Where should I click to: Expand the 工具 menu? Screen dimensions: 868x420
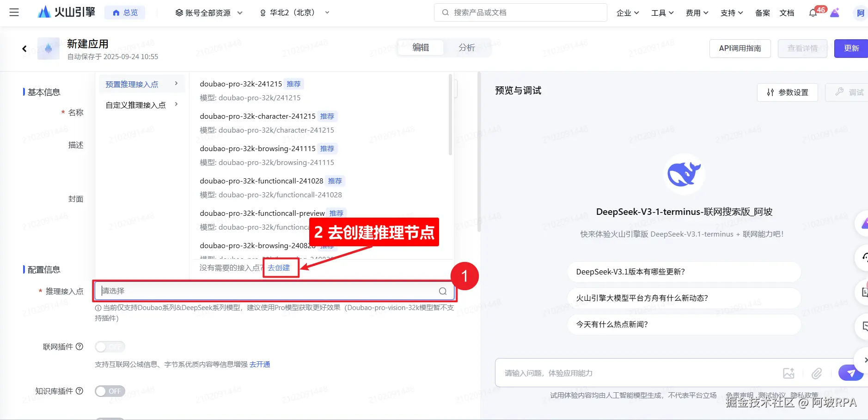click(x=662, y=13)
